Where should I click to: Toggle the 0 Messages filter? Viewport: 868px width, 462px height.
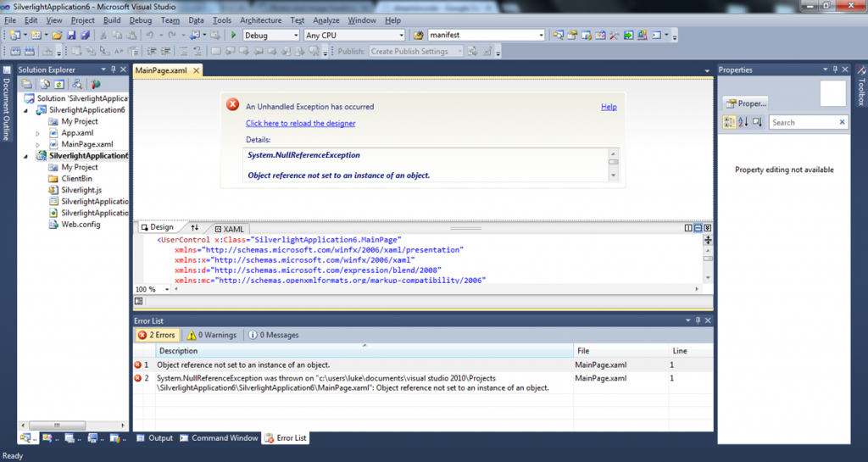(x=274, y=335)
